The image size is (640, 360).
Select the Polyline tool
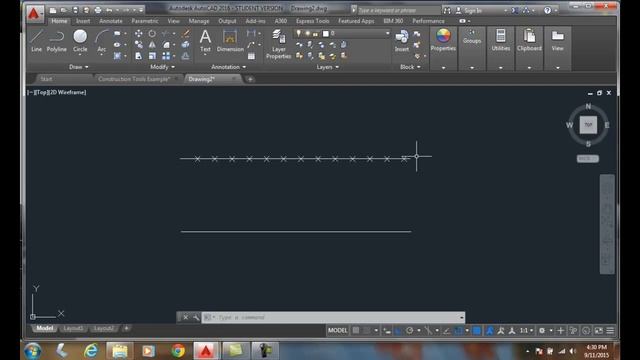pos(56,41)
